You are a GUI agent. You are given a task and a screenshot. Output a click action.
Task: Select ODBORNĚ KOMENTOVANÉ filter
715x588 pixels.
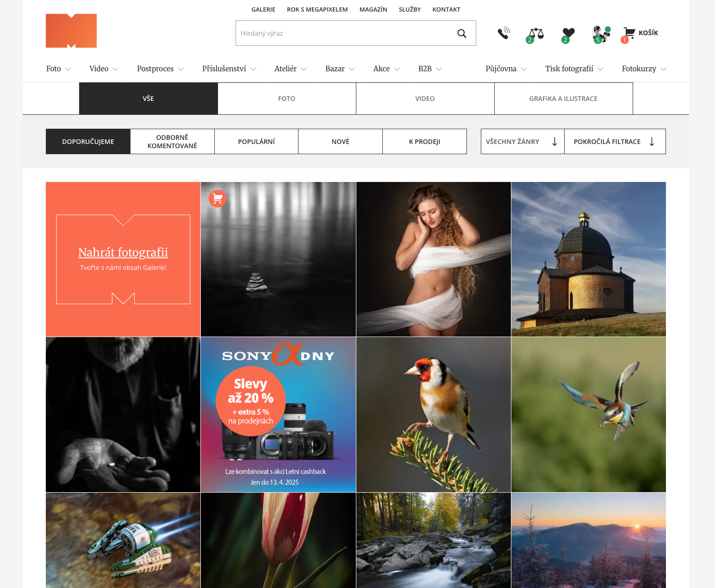pyautogui.click(x=172, y=142)
